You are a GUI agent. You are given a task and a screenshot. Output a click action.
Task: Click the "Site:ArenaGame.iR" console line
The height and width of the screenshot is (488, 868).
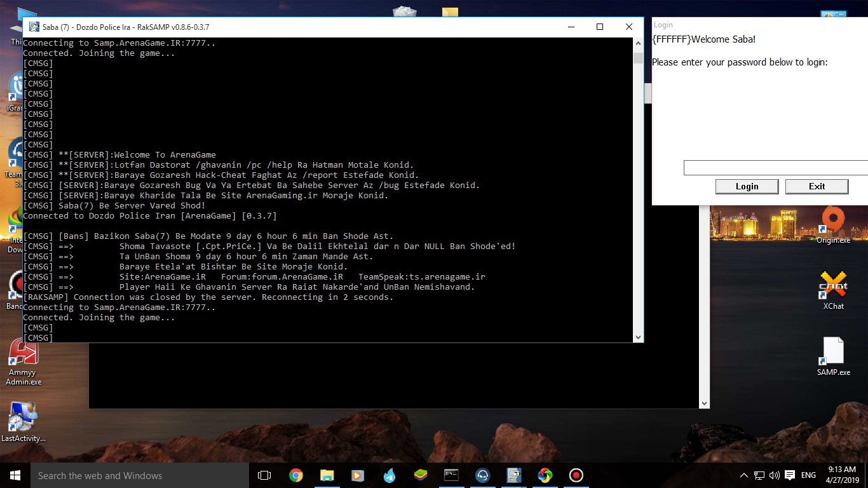(254, 276)
